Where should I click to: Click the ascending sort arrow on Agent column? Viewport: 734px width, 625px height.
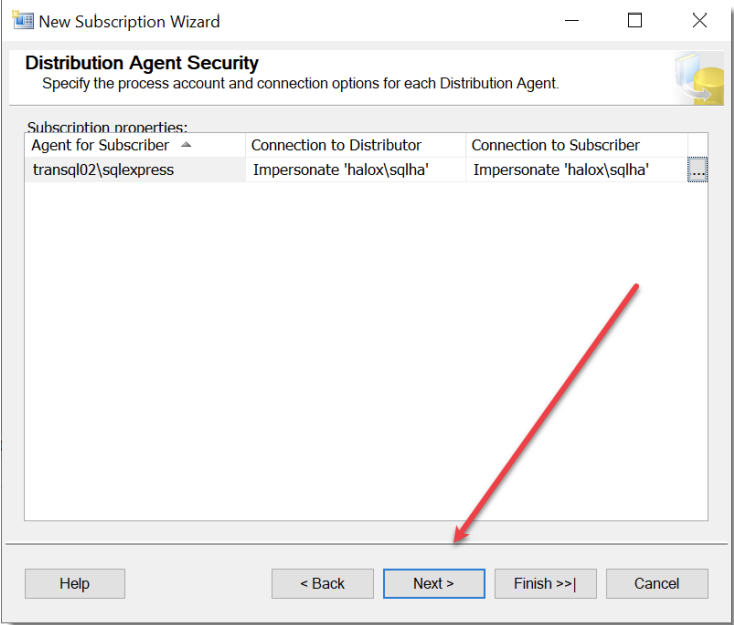[186, 145]
